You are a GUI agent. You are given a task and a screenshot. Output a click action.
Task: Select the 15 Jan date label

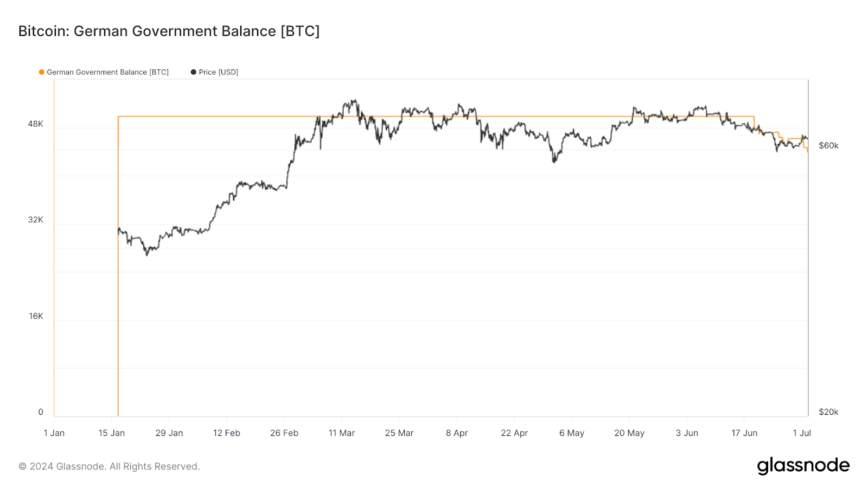[x=111, y=433]
